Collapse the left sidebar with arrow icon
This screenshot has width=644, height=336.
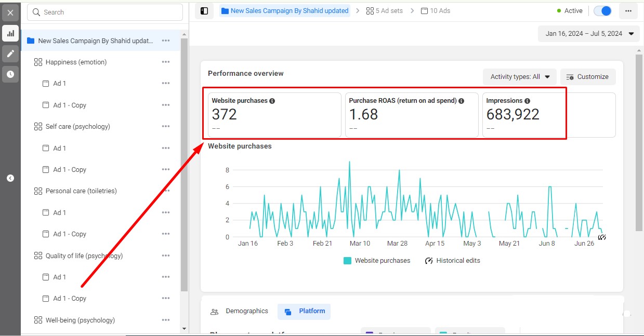tap(10, 178)
